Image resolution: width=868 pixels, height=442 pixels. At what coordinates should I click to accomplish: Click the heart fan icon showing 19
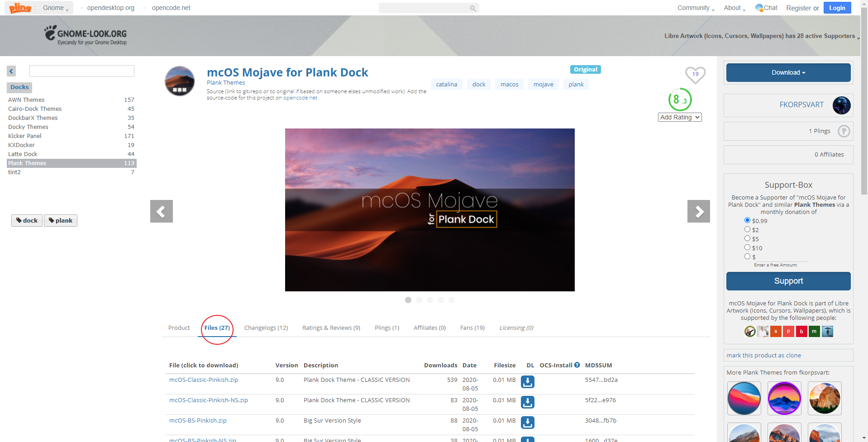point(695,75)
